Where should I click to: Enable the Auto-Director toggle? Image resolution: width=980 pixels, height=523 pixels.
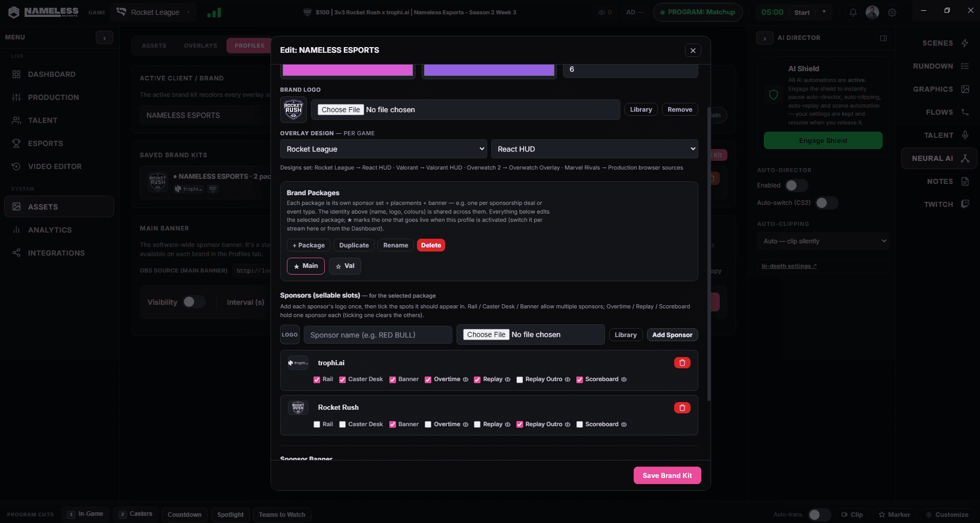click(796, 185)
